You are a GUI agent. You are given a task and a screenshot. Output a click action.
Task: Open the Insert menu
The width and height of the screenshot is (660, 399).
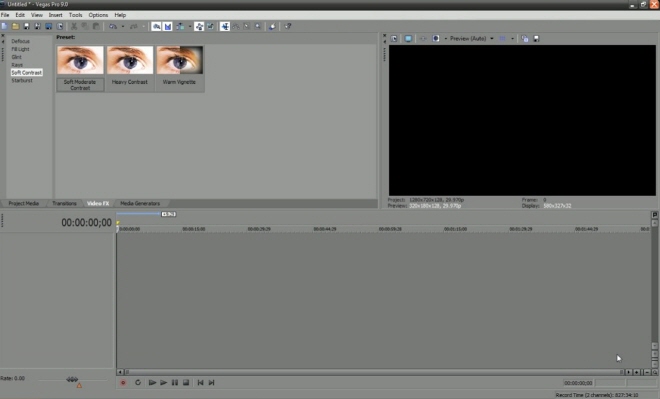click(x=55, y=15)
